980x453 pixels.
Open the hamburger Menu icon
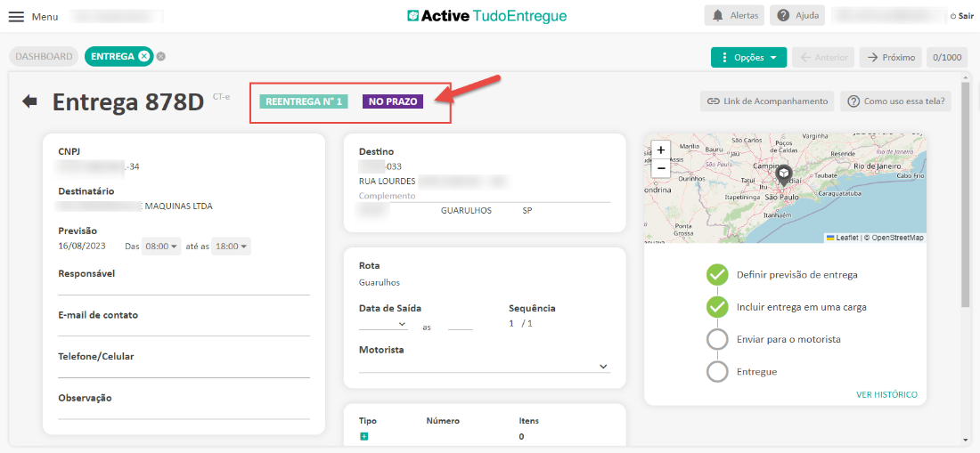click(x=16, y=17)
